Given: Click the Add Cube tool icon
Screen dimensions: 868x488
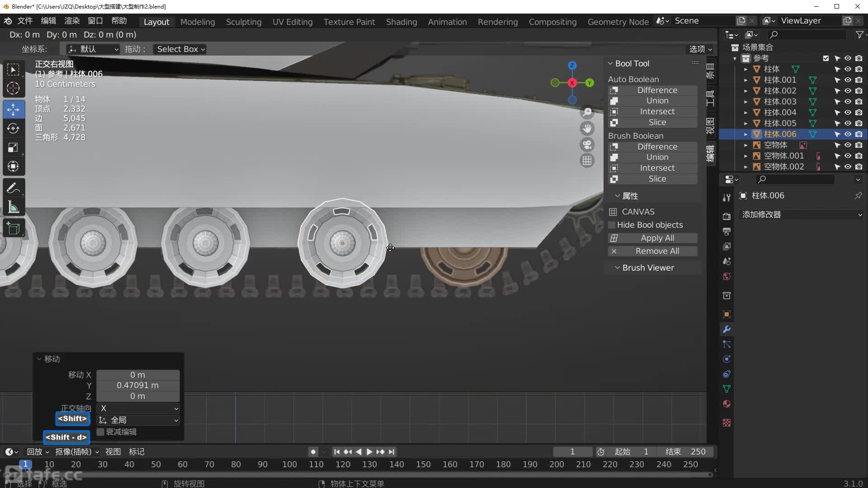Looking at the screenshot, I should click(13, 229).
